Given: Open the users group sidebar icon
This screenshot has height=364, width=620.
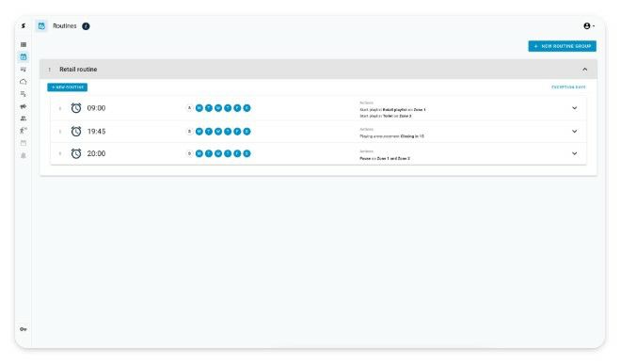Looking at the screenshot, I should [x=24, y=119].
